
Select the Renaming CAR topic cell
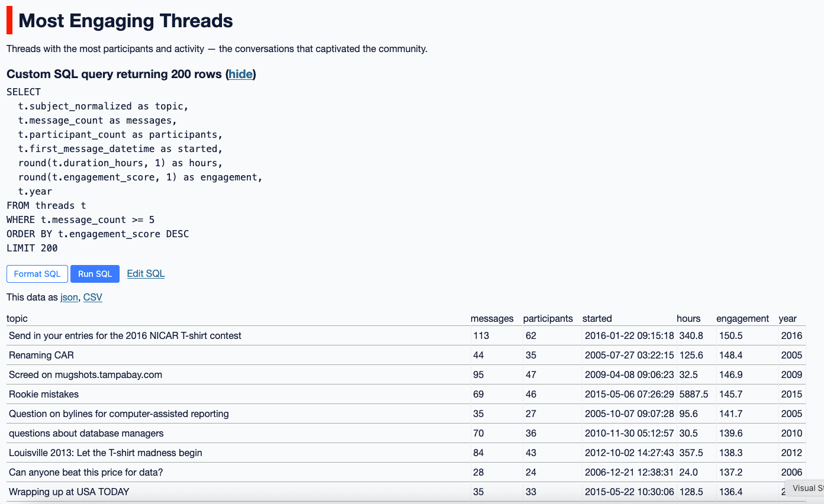(41, 355)
